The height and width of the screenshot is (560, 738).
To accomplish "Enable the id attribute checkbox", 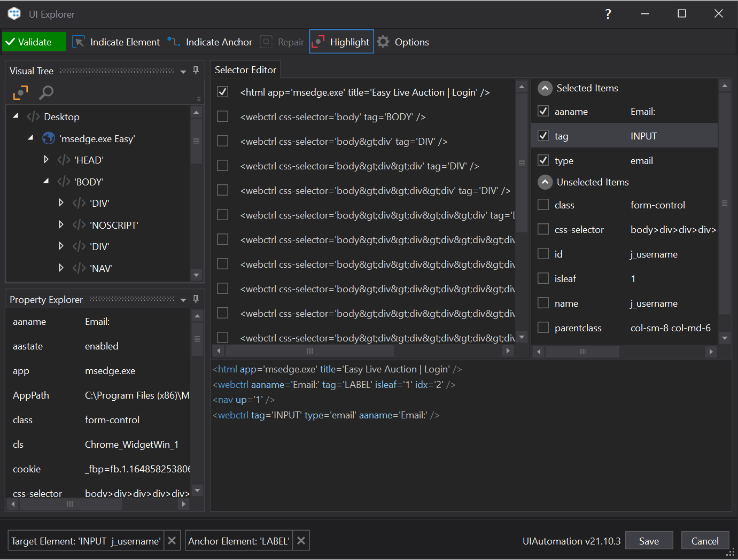I will click(x=543, y=254).
